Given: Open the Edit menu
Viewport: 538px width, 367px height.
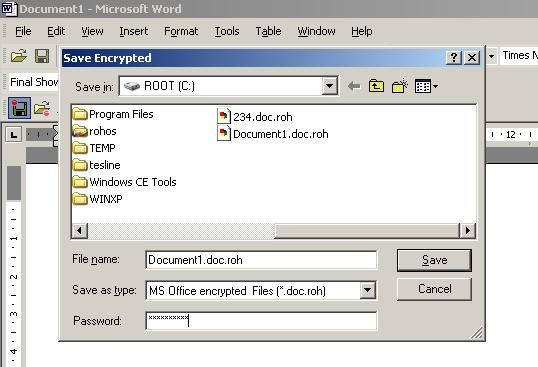Looking at the screenshot, I should [x=56, y=31].
